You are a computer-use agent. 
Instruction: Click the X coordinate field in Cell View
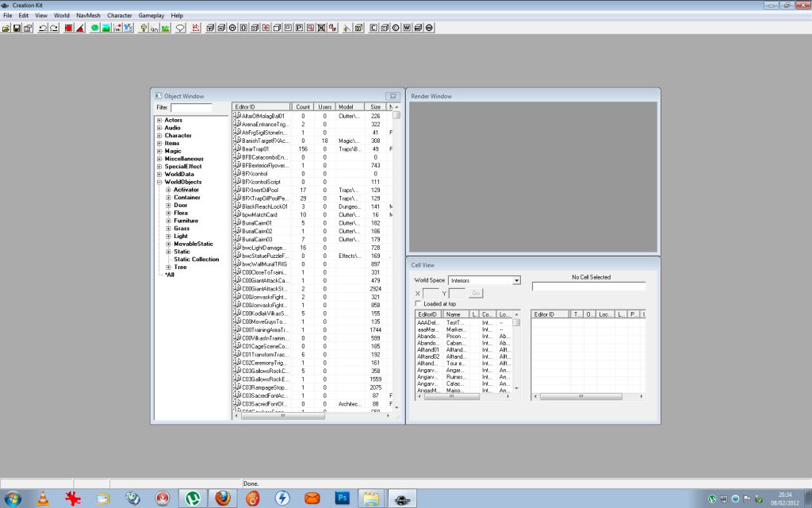pyautogui.click(x=431, y=294)
